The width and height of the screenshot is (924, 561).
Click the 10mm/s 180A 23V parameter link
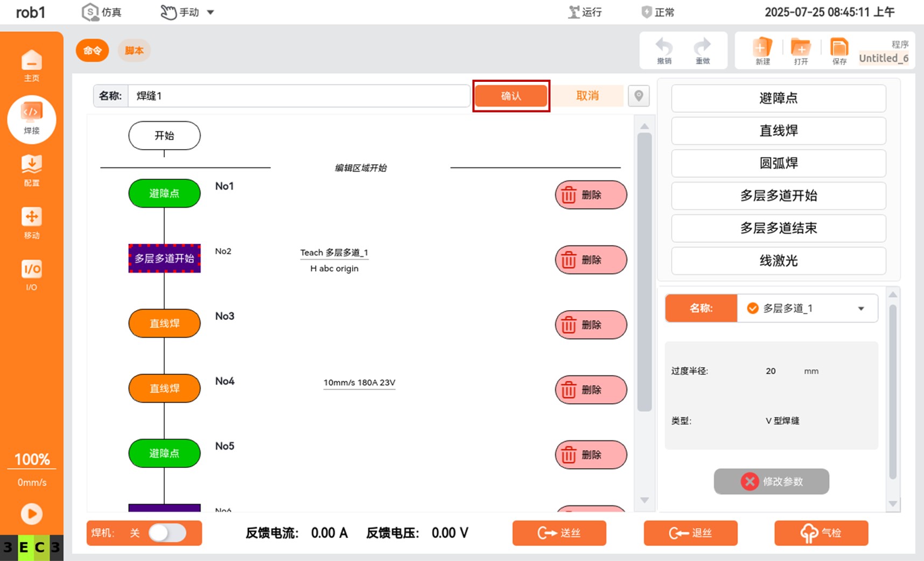[x=359, y=383]
